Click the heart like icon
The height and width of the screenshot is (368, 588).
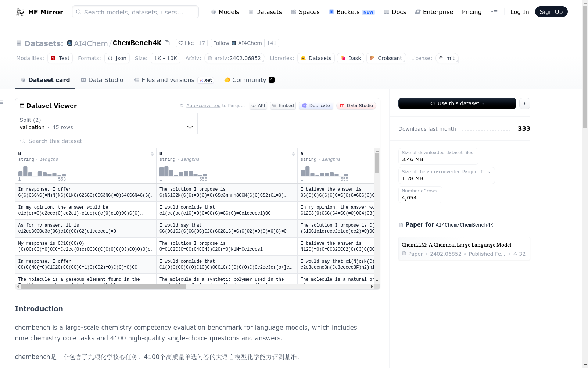(x=180, y=43)
